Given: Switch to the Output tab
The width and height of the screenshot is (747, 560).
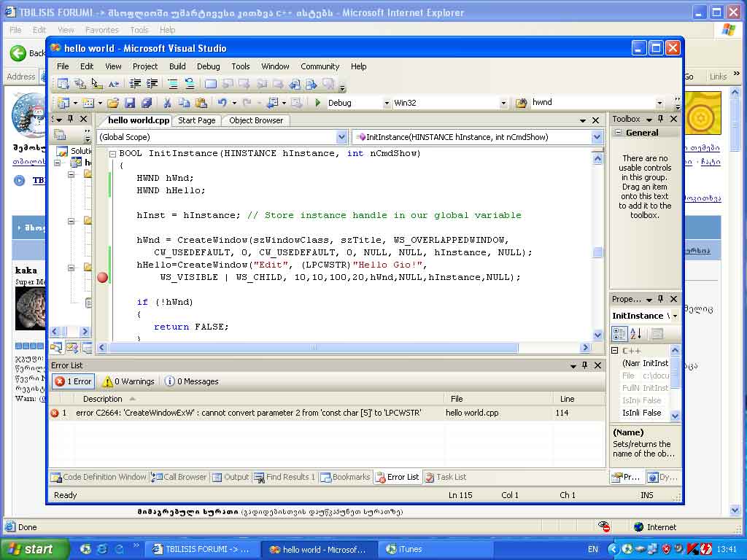Looking at the screenshot, I should [231, 477].
